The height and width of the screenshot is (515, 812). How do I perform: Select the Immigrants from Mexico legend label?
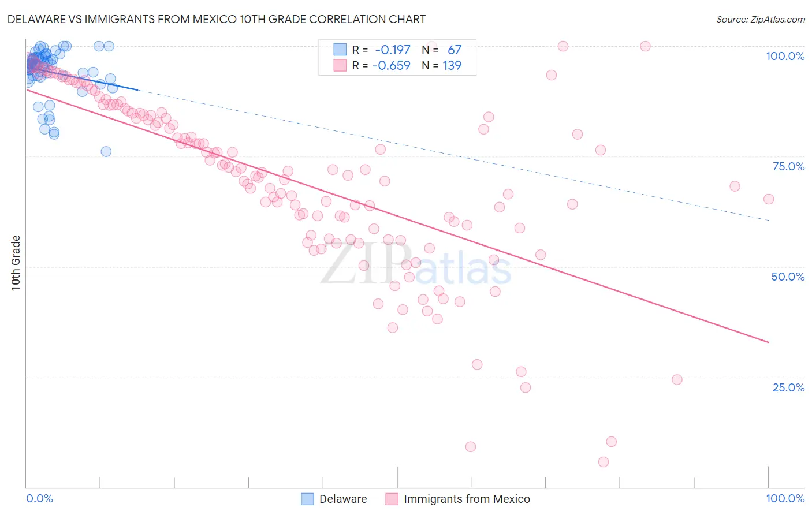[x=467, y=499]
